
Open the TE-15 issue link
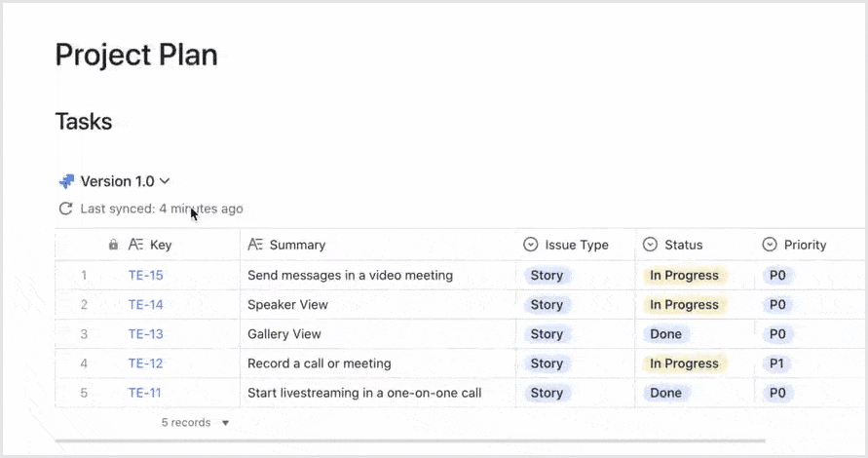(146, 276)
